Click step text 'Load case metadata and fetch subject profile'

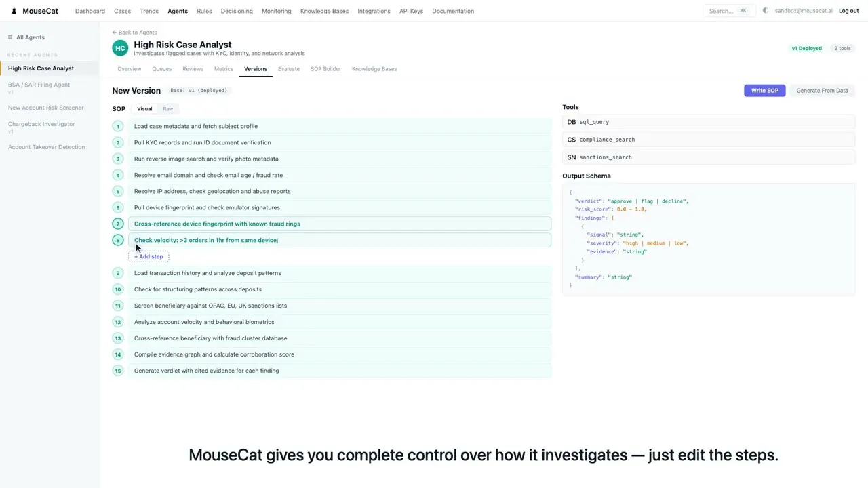pyautogui.click(x=196, y=126)
